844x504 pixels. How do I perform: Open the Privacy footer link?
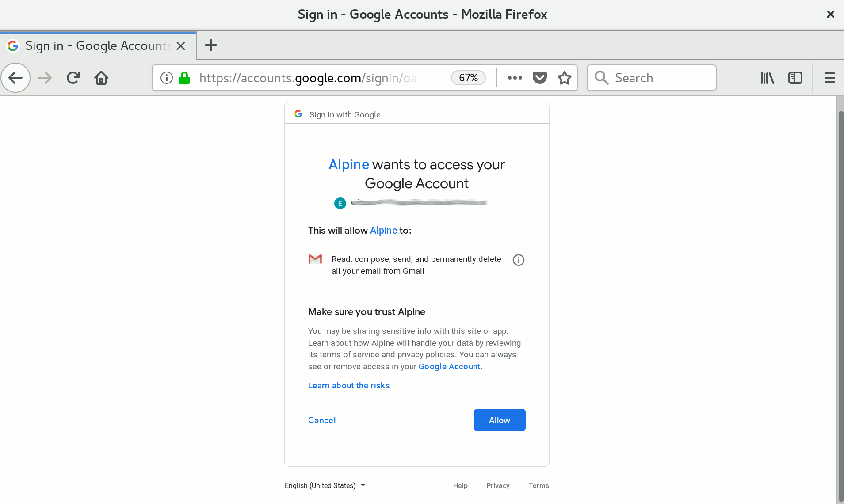(x=498, y=485)
